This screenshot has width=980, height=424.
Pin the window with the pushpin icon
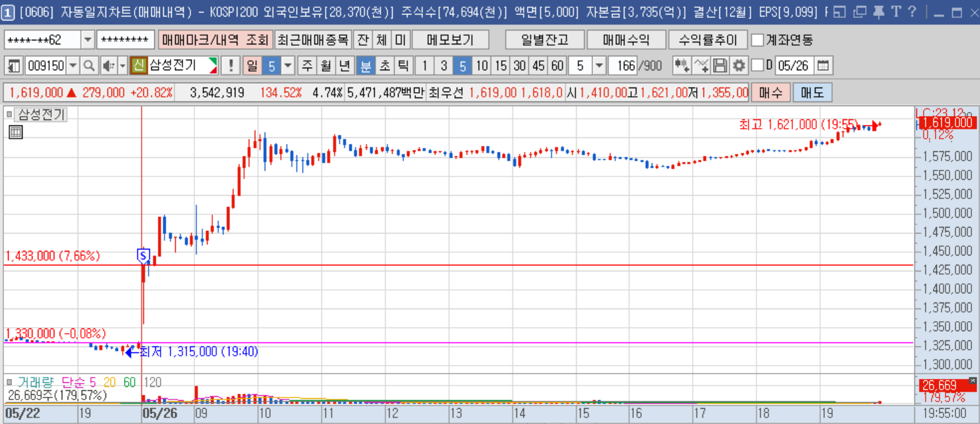tap(879, 12)
